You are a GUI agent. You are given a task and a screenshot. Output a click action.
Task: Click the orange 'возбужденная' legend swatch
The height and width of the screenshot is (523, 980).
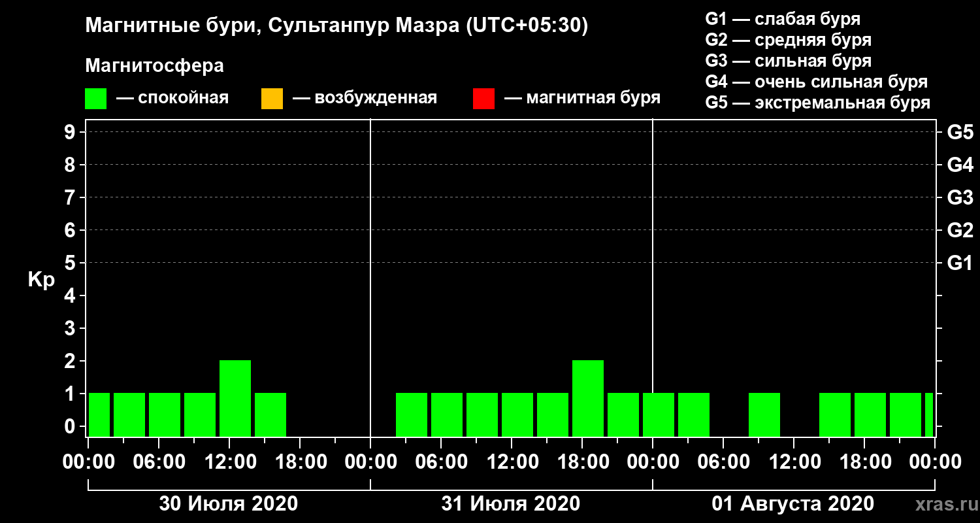tap(272, 99)
